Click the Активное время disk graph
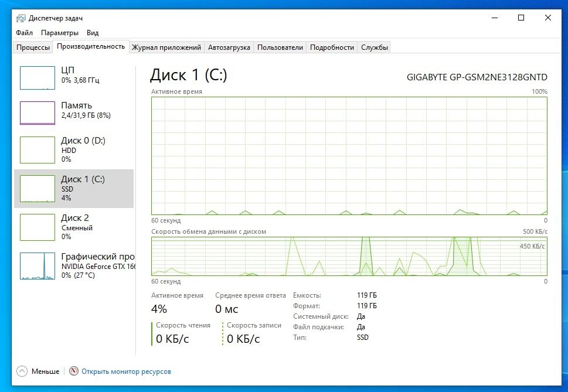This screenshot has height=392, width=568. tap(349, 155)
